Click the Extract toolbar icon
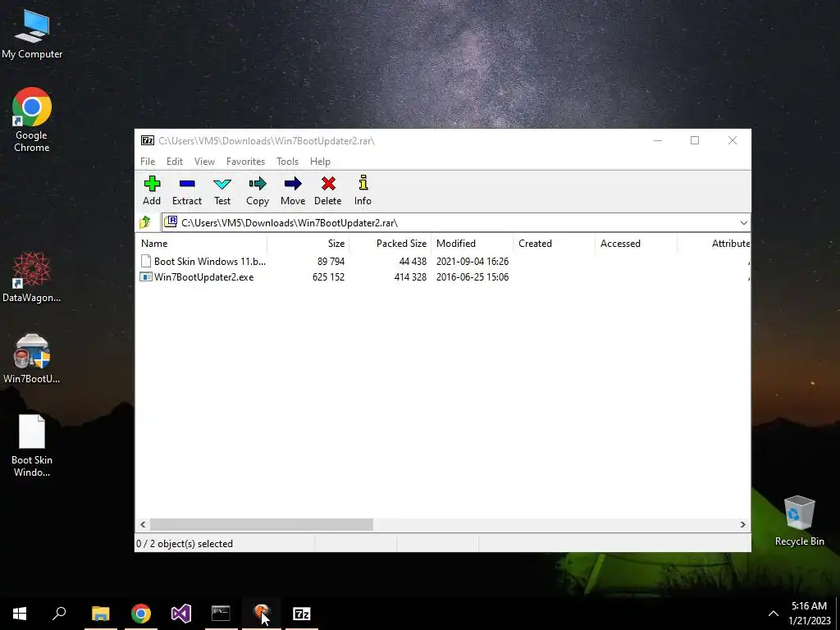The image size is (840, 630). coord(187,190)
